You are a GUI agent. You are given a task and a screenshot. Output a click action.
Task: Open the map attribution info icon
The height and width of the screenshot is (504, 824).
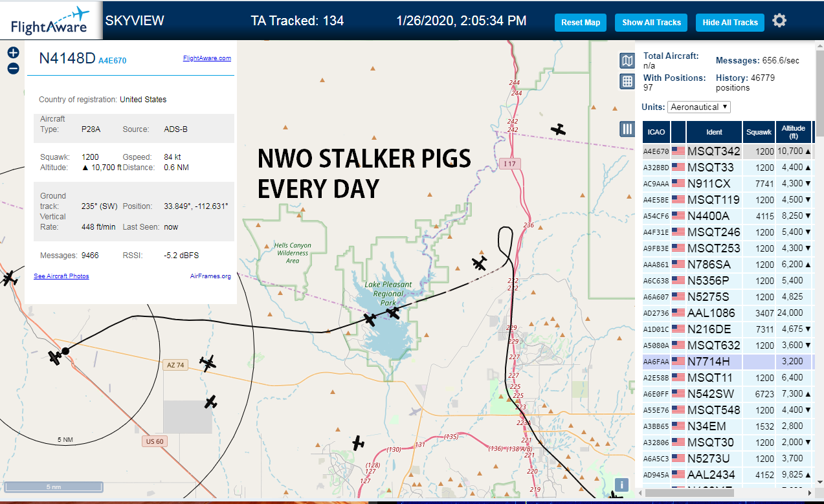click(621, 485)
